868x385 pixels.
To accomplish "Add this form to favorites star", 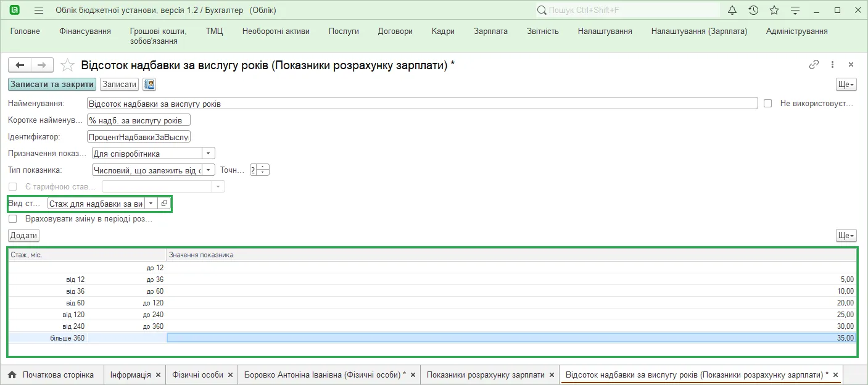I will [x=68, y=65].
